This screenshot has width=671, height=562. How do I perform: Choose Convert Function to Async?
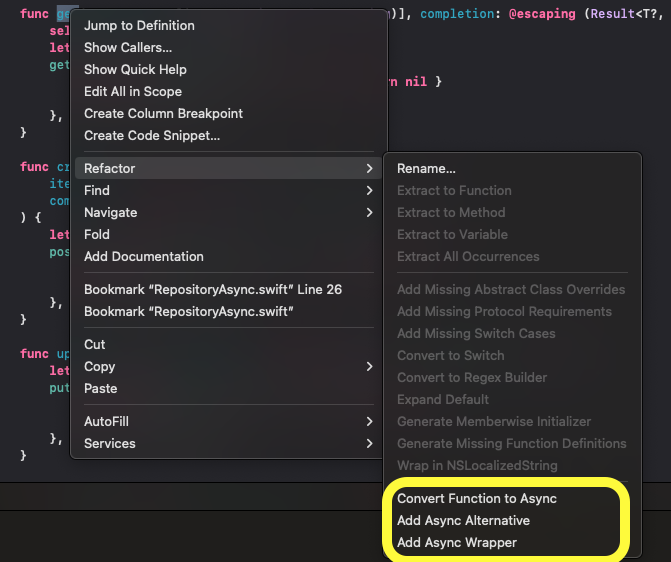pyautogui.click(x=512, y=499)
